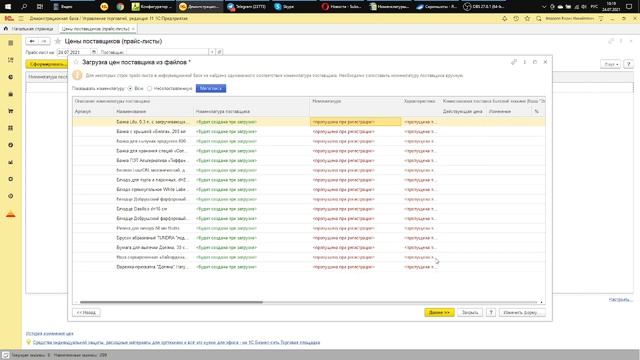
Task: Select the "Несопоставленную" radio option
Action: [x=150, y=89]
